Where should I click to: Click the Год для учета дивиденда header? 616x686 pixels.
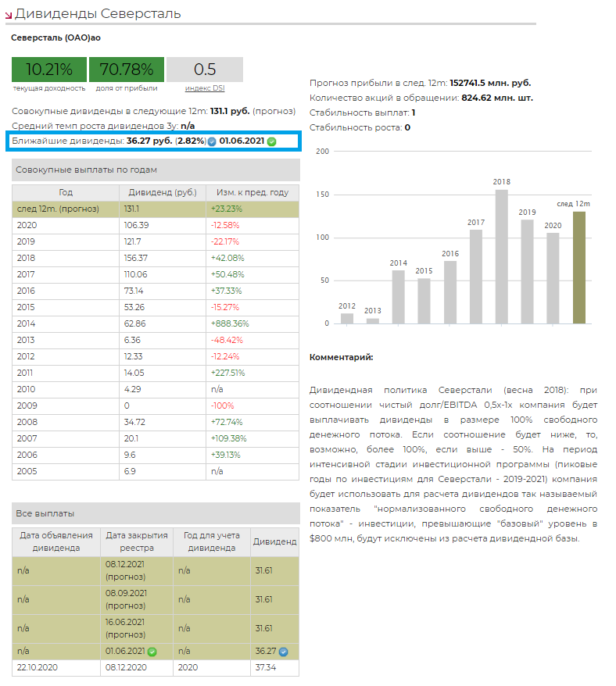[212, 541]
